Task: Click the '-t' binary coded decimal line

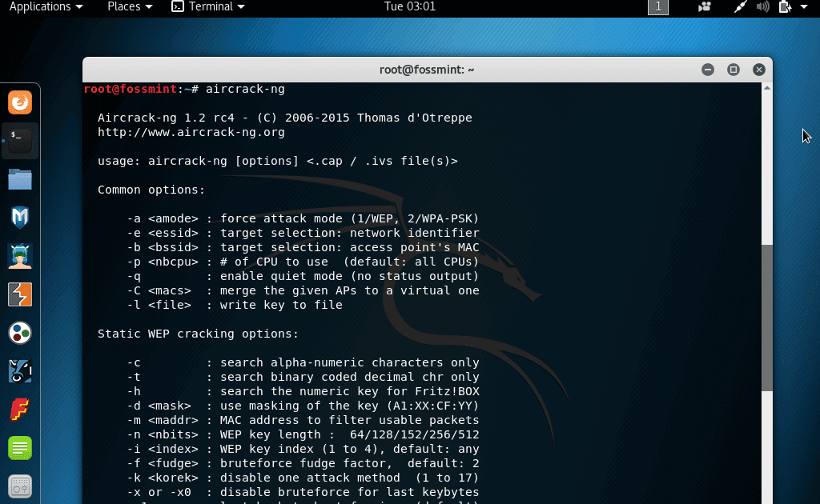Action: point(303,377)
